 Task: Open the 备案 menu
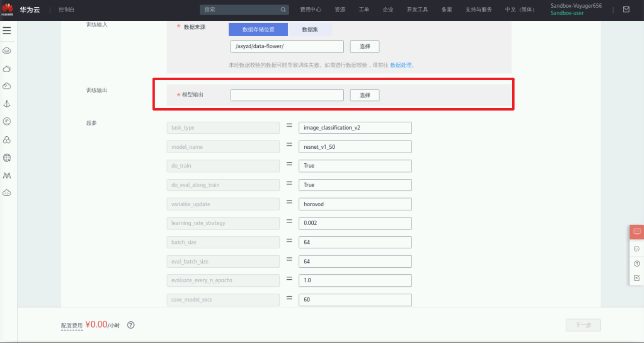(447, 10)
